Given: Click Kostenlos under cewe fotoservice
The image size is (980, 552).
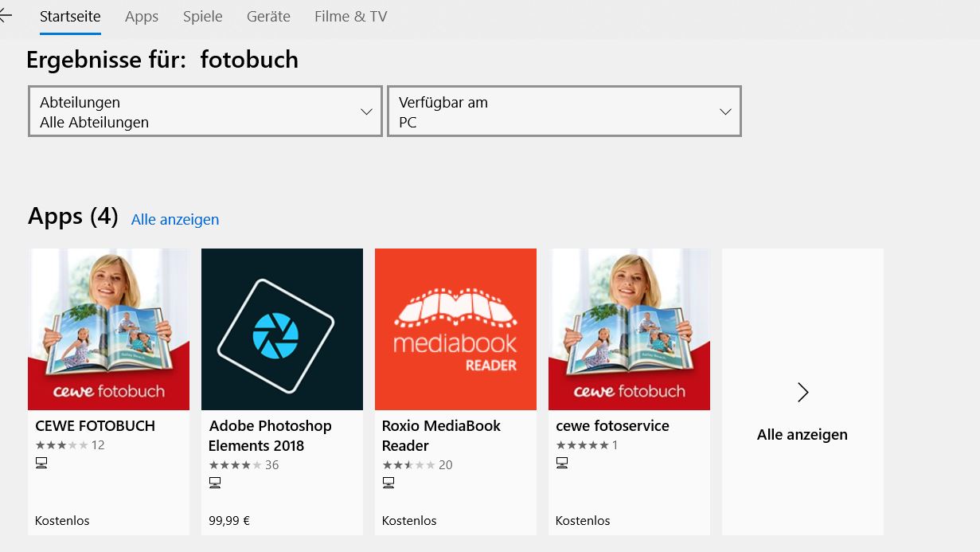Looking at the screenshot, I should [x=583, y=521].
